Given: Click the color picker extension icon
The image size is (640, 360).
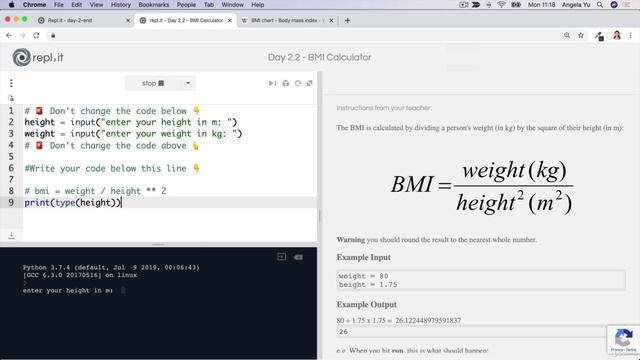Looking at the screenshot, I should [x=599, y=36].
